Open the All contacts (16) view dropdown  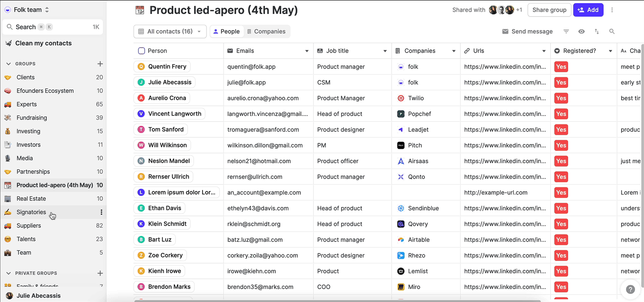pyautogui.click(x=170, y=31)
